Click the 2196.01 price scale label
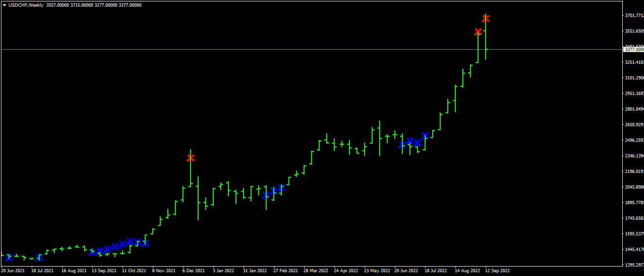Viewport: 644px width, 276px height. (x=634, y=172)
